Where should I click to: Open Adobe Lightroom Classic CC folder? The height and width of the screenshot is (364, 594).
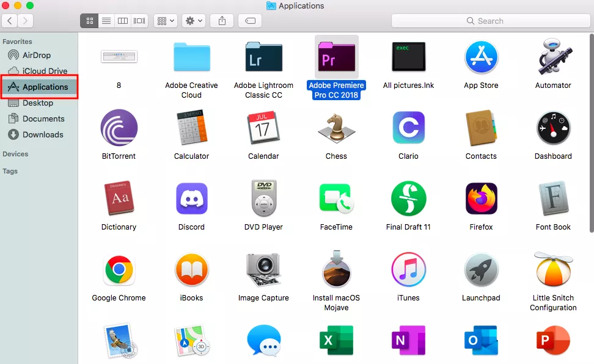click(263, 57)
